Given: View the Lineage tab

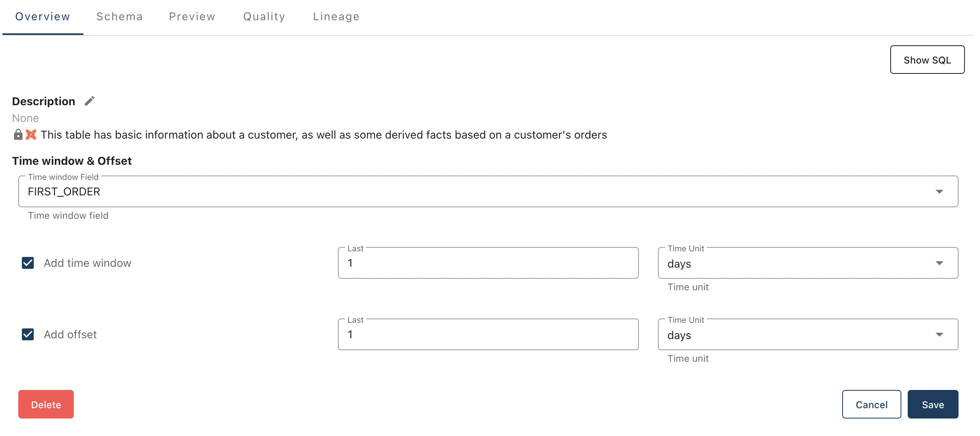Looking at the screenshot, I should tap(336, 17).
